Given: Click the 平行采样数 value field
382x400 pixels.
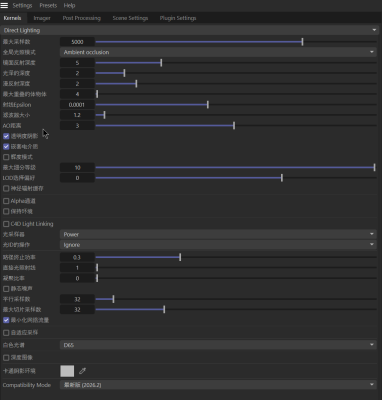Looking at the screenshot, I should click(x=77, y=299).
